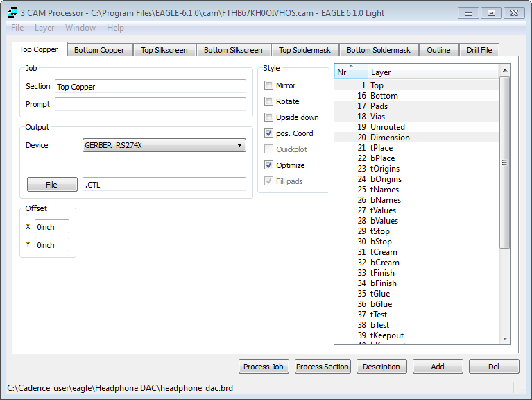Go to the Top Soldermask tab
Viewport: 532px width, 400px height.
click(304, 50)
